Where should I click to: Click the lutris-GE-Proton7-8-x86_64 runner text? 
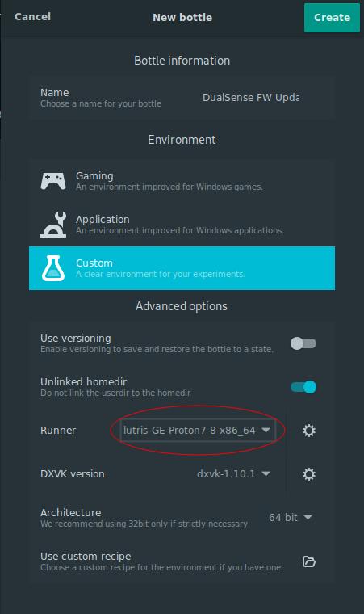tap(190, 430)
